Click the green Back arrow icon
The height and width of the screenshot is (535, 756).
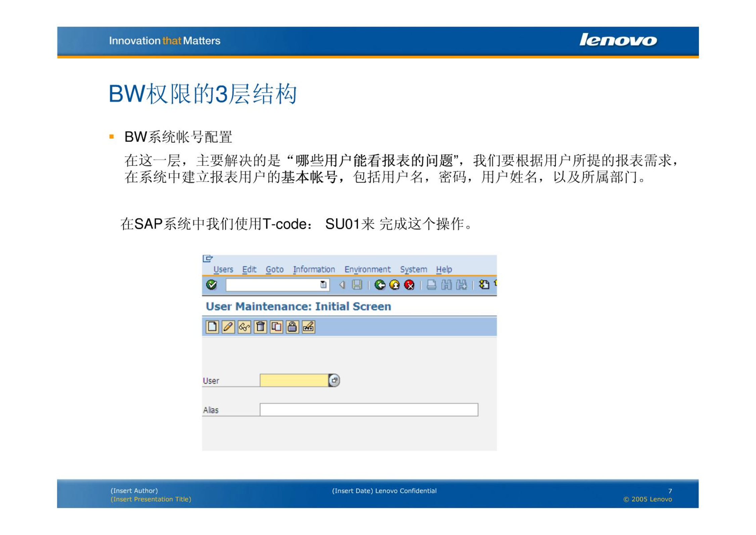[x=380, y=285]
